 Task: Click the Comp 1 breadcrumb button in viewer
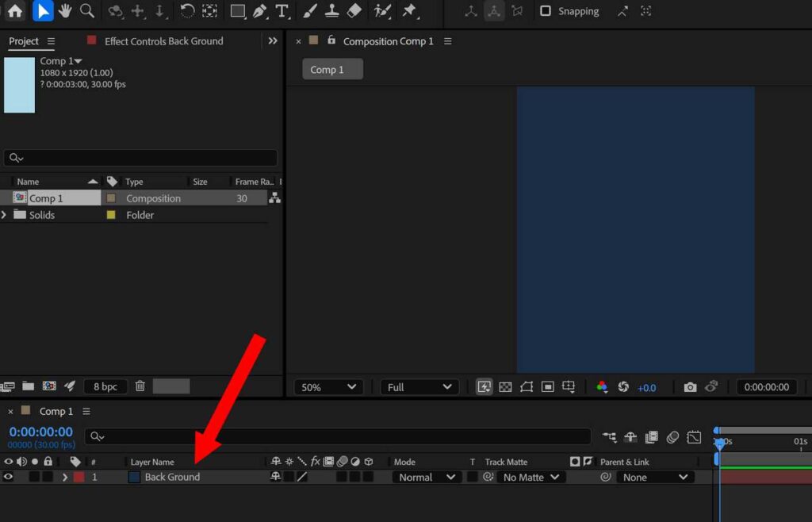tap(332, 69)
